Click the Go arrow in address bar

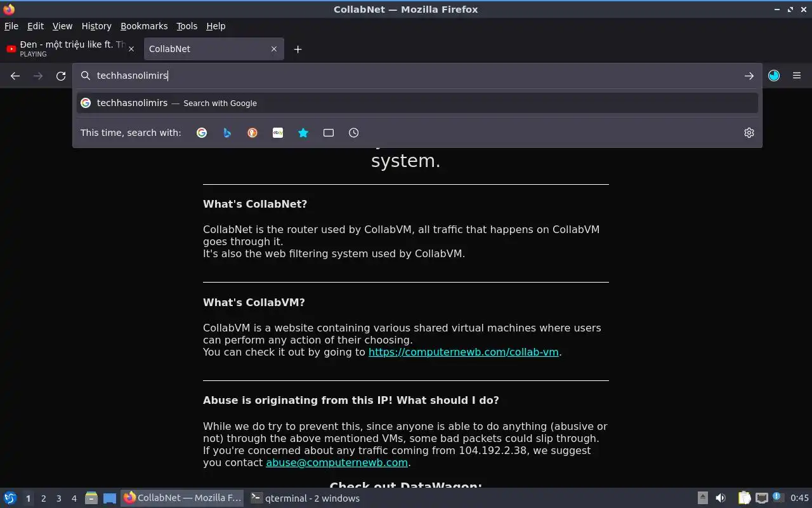[x=749, y=76]
